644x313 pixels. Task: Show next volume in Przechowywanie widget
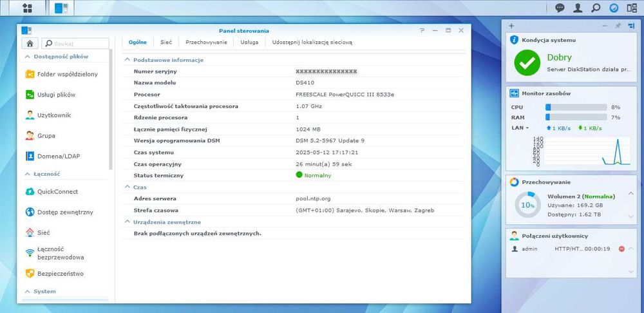[x=631, y=216]
